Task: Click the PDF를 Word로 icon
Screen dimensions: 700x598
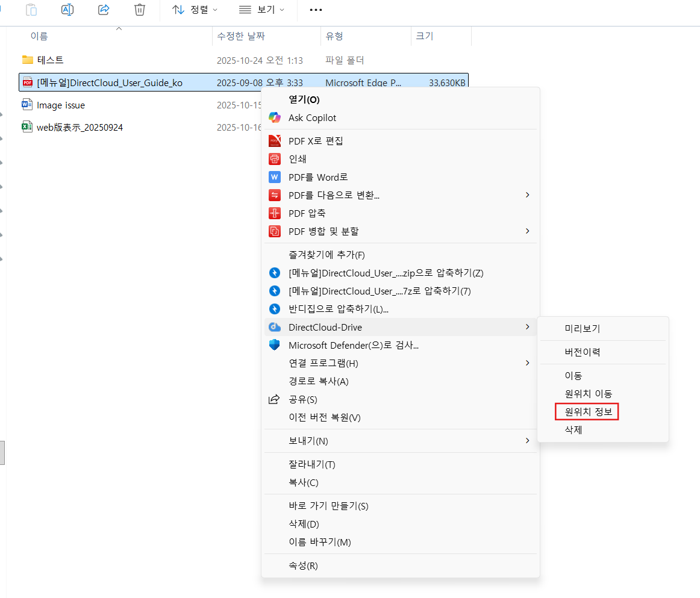Action: point(275,177)
